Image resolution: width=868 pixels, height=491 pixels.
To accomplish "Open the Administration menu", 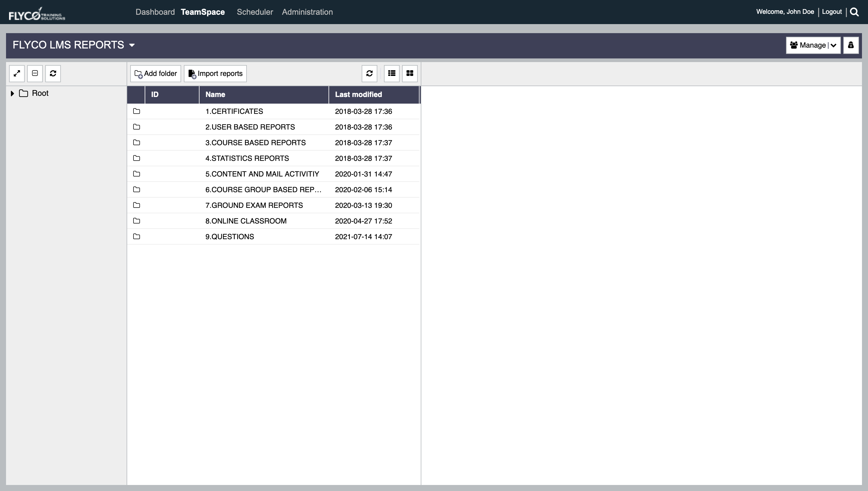I will click(x=307, y=12).
